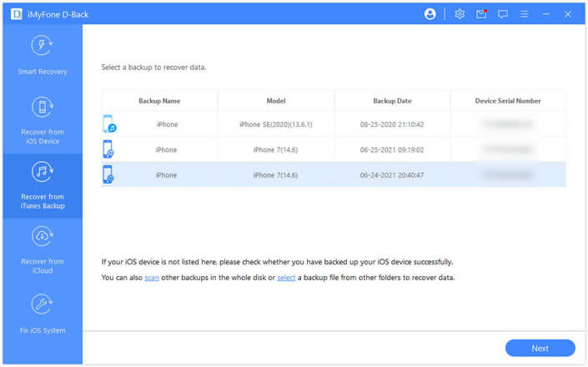Select Recover from iTunes Backup label
588x367 pixels.
[43, 201]
